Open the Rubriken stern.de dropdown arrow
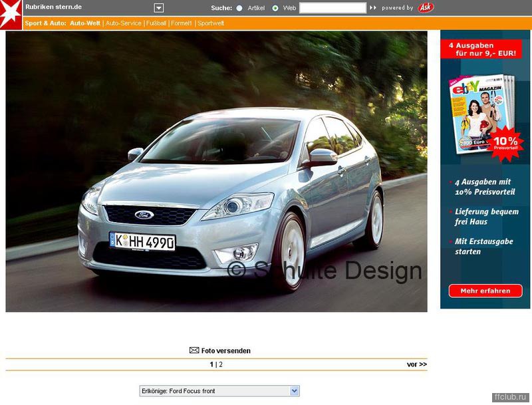This screenshot has width=532, height=405. [x=159, y=8]
